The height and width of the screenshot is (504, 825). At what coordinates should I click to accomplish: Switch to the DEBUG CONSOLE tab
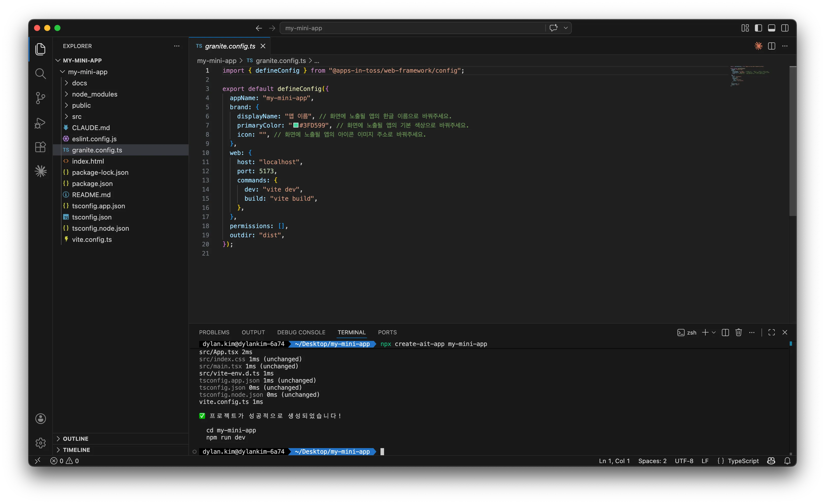(x=301, y=332)
